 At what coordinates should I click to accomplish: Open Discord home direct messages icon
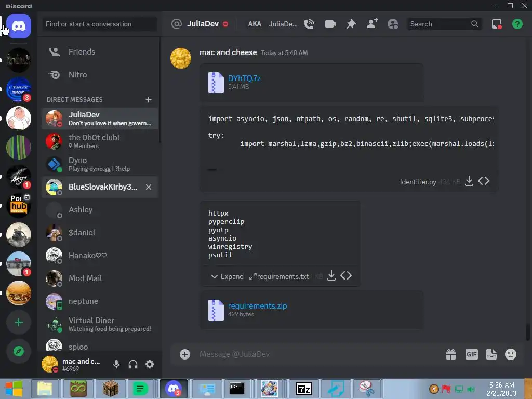pos(19,26)
